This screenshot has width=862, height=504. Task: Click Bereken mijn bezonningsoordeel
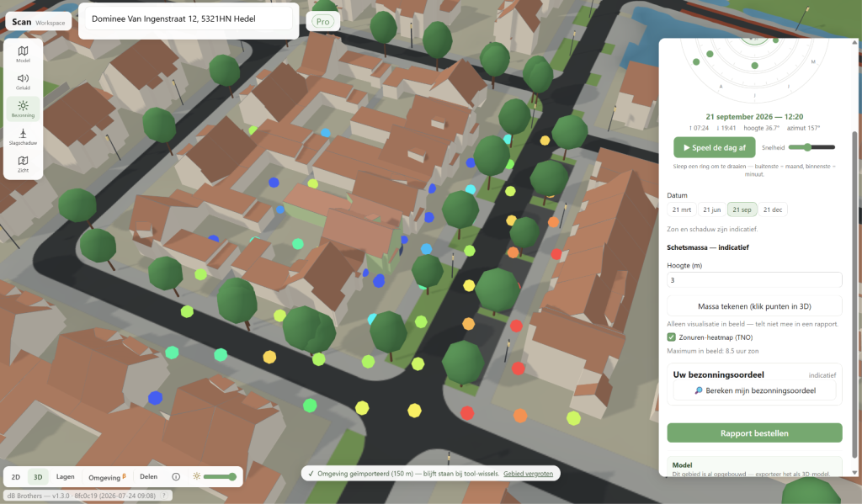[754, 390]
